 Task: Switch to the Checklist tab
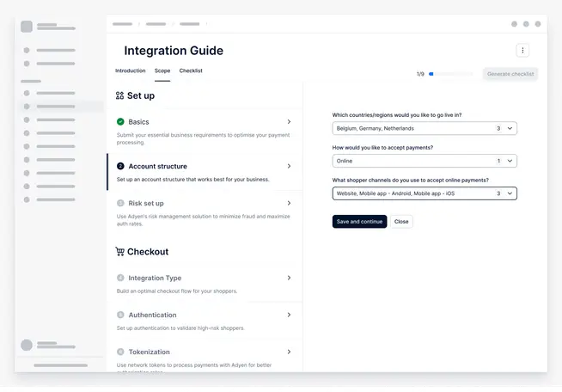[191, 70]
